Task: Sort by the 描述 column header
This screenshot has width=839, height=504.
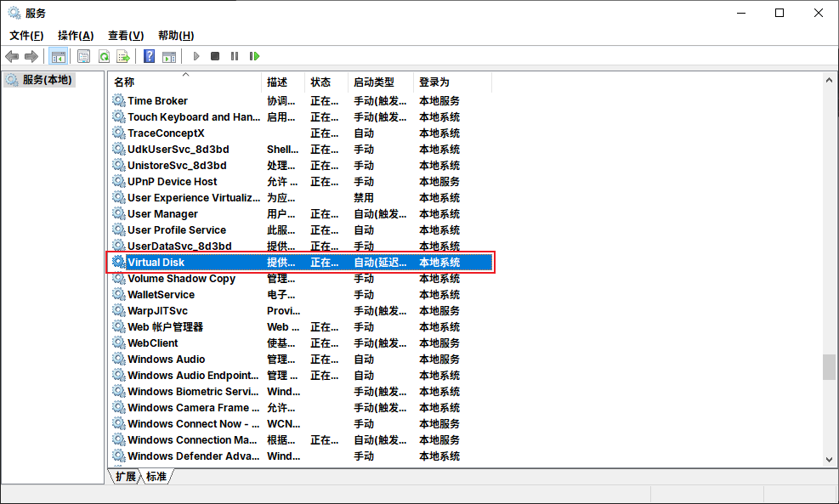Action: coord(284,82)
